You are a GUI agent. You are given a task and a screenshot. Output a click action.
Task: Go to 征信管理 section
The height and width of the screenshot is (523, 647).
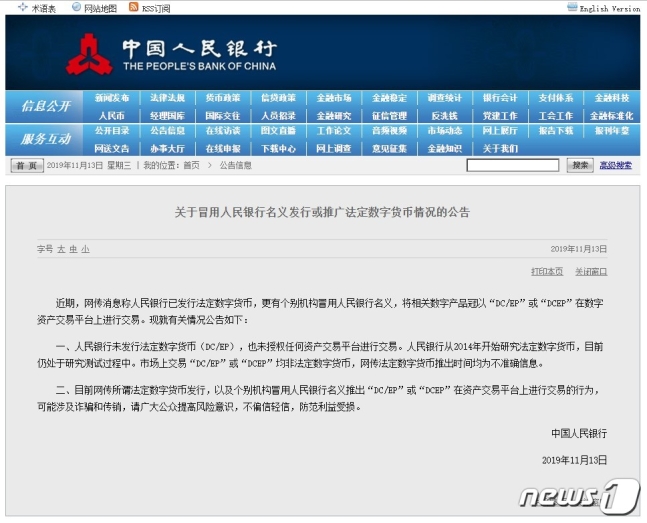(x=389, y=116)
